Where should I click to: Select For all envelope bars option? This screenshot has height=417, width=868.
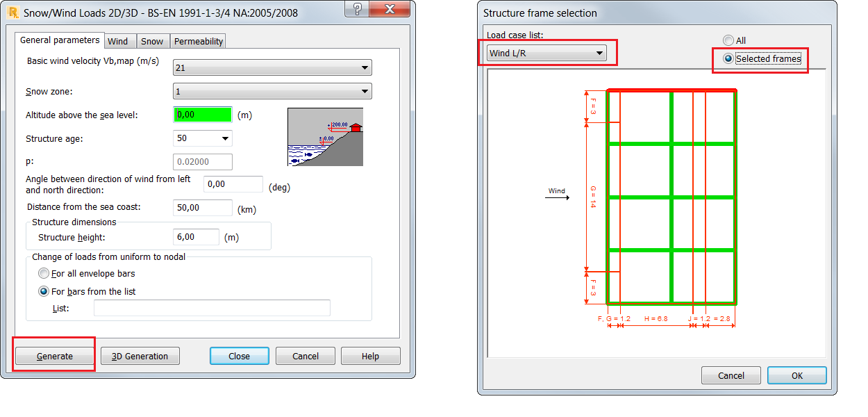point(43,272)
